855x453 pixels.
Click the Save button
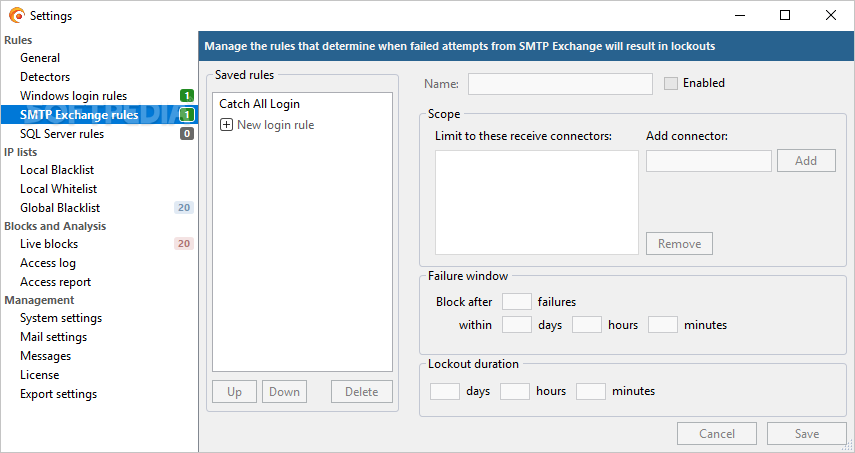[806, 433]
